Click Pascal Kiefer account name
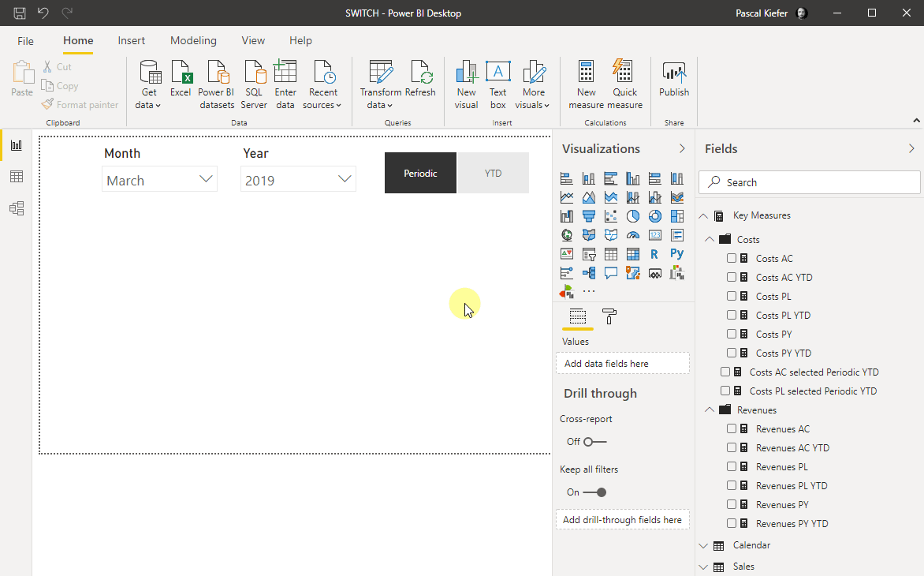 pyautogui.click(x=762, y=13)
